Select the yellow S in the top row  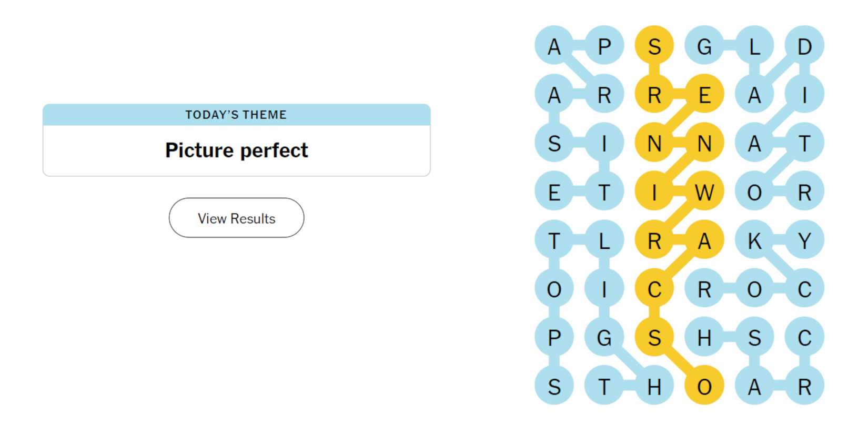[654, 47]
